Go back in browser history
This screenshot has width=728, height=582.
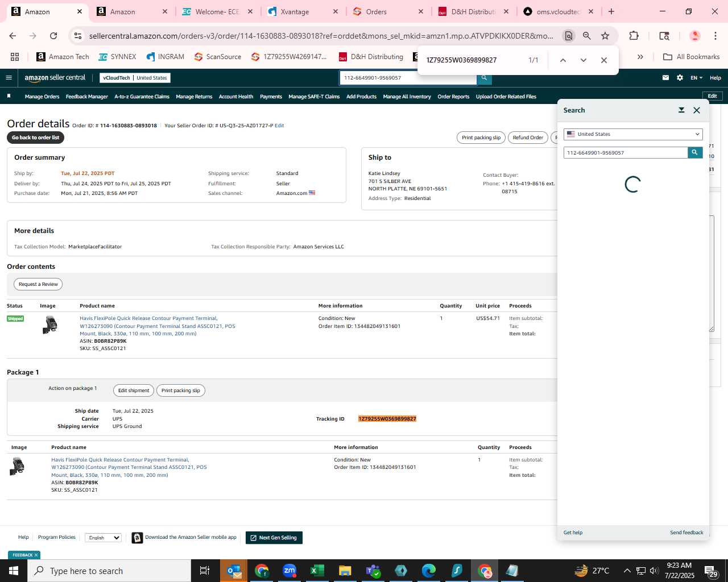(13, 36)
